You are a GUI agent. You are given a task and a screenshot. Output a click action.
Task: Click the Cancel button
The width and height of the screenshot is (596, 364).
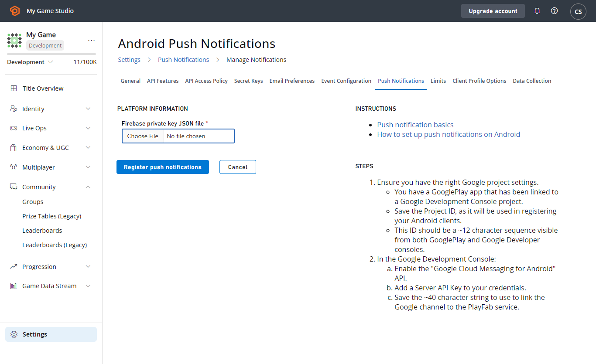(238, 167)
